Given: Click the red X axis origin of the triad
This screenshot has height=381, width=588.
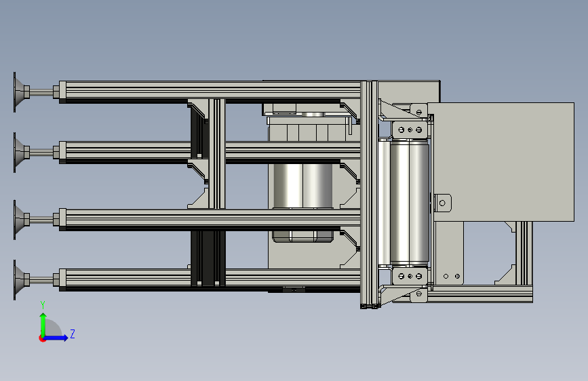Looking at the screenshot, I should click(42, 338).
